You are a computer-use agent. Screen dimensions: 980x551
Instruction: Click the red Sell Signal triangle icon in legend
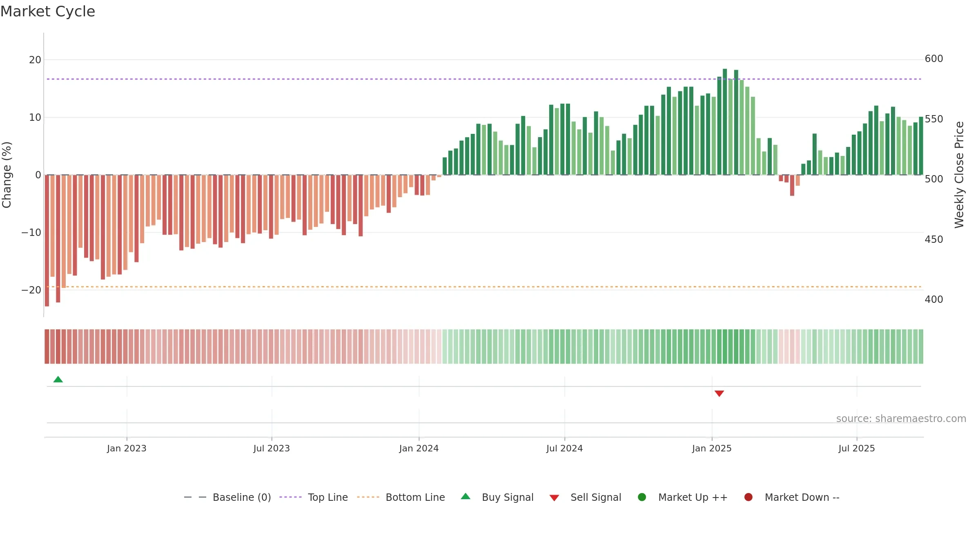pos(554,498)
